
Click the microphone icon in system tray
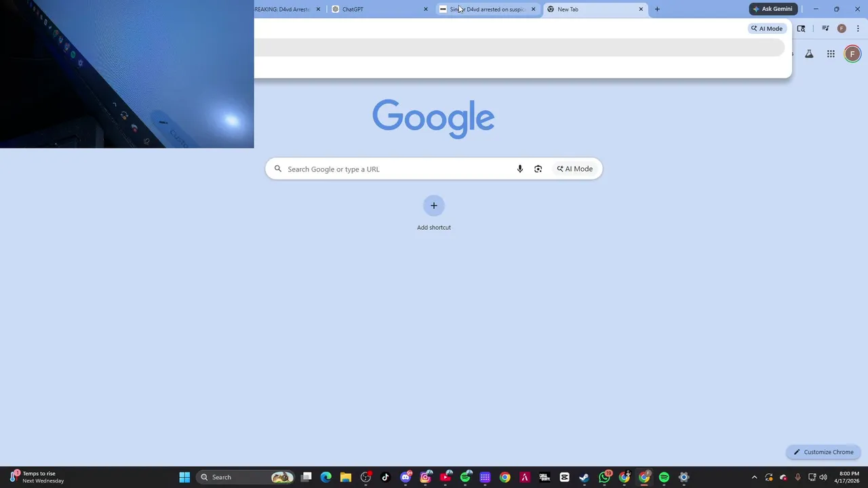[x=797, y=477]
